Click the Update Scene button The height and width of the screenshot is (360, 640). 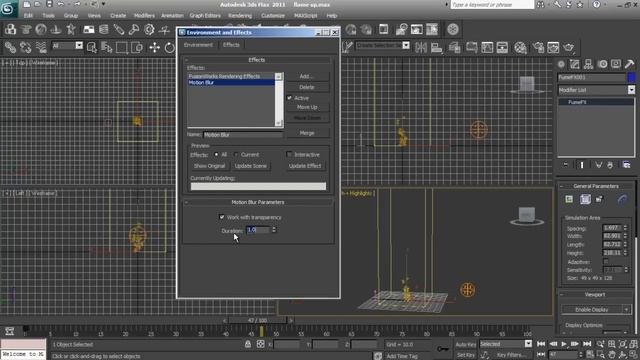(251, 166)
